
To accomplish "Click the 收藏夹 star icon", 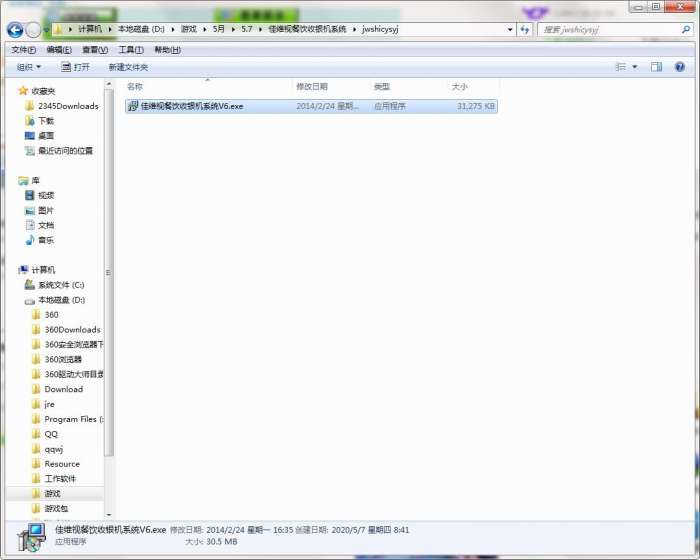I will tap(23, 91).
